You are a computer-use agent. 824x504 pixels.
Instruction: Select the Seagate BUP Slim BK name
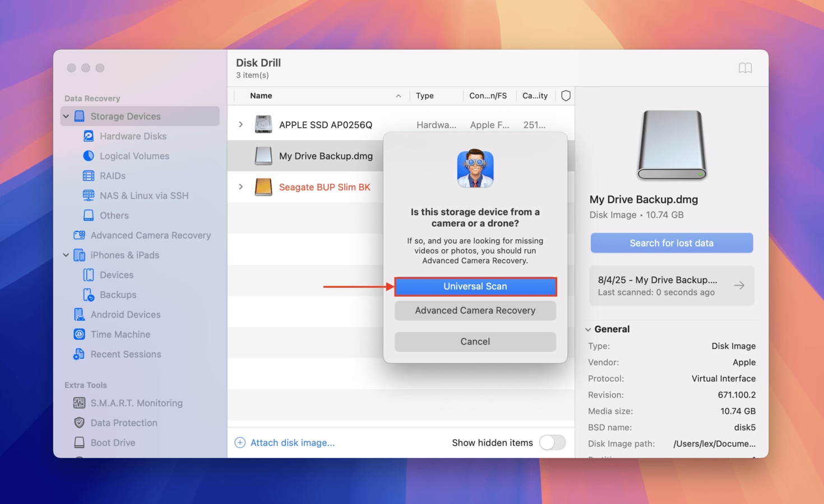click(x=325, y=187)
